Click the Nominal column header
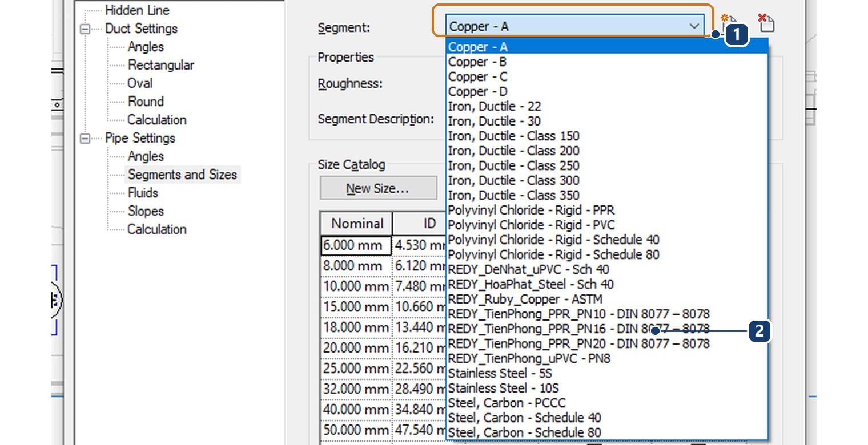 pos(357,223)
